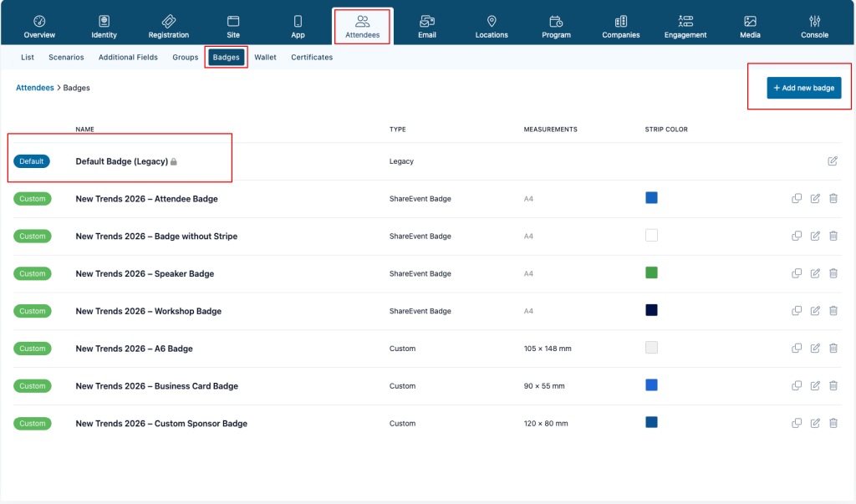Click the green Speaker Badge strip color
Screen dimensions: 856x504
pos(651,272)
